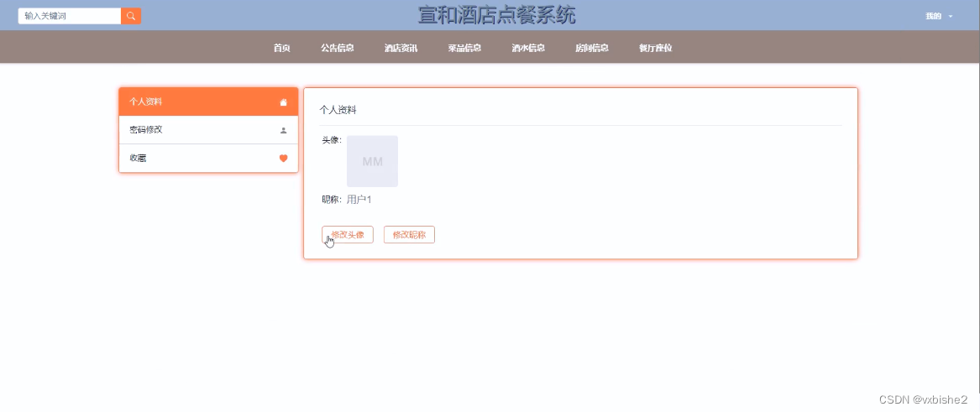This screenshot has width=980, height=412.
Task: Click the 宣和酒店点餐系统 site title
Action: click(497, 15)
